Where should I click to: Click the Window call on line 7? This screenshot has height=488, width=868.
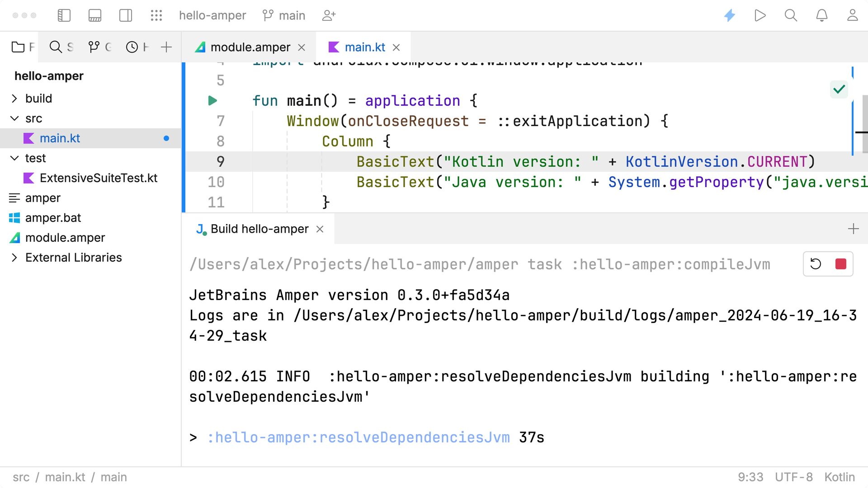pos(313,121)
